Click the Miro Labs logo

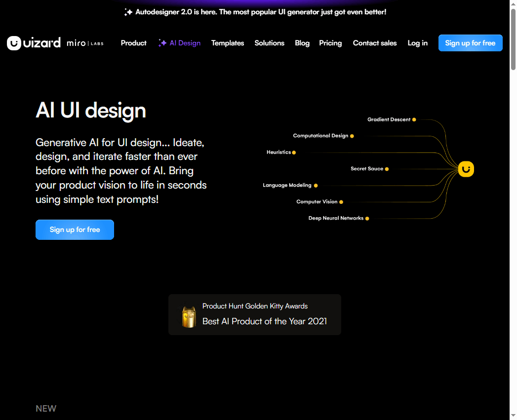tap(85, 43)
